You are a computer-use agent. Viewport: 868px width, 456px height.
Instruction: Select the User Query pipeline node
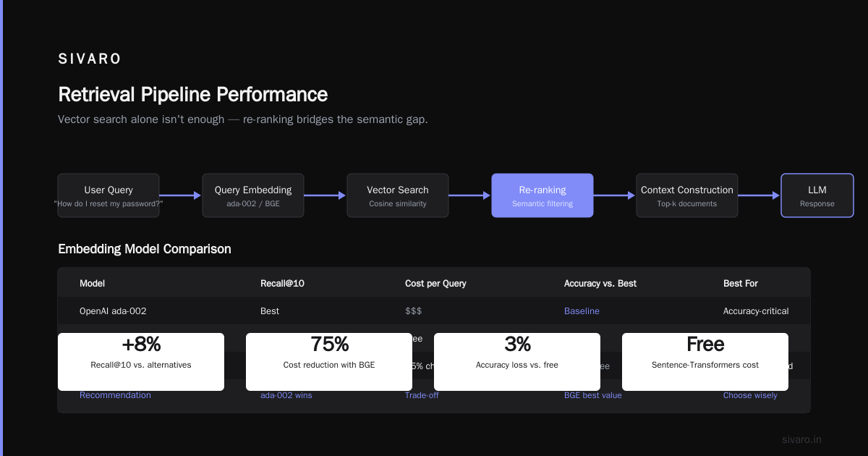(109, 195)
